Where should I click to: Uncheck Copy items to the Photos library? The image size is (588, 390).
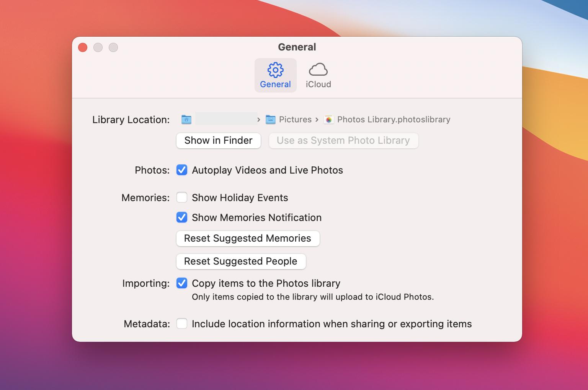coord(182,283)
